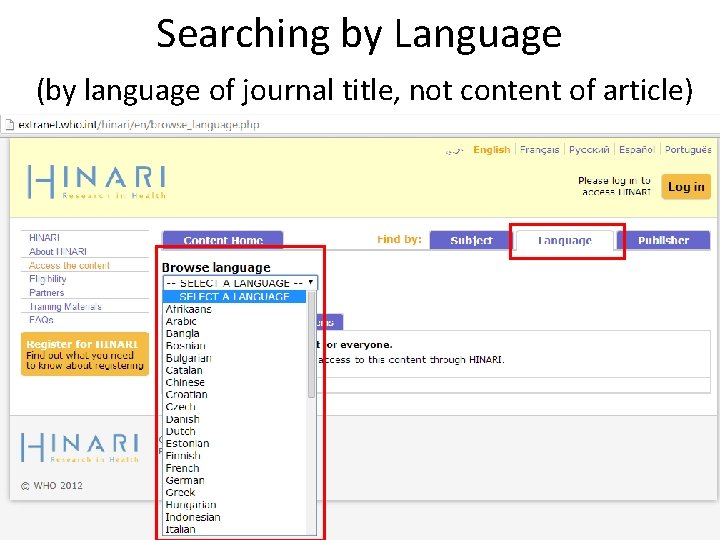Open Eligibility sidebar link
This screenshot has width=720, height=540.
tap(48, 279)
